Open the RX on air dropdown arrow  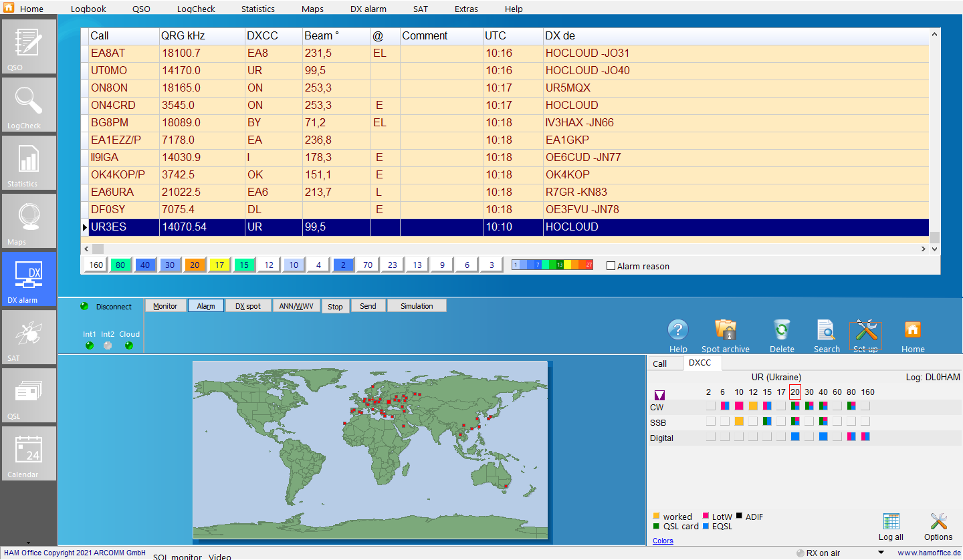tap(881, 553)
